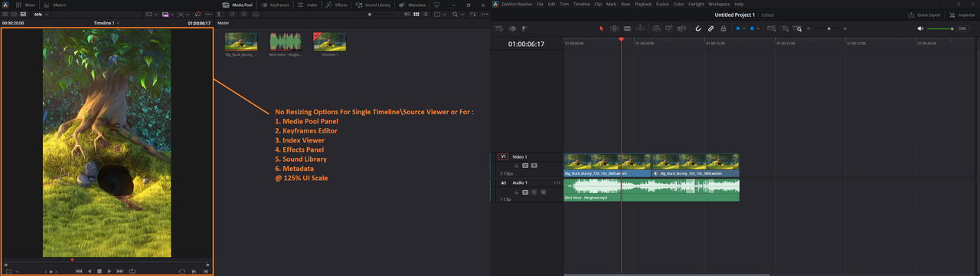Adjust the green monitor volume slider

tap(940, 28)
